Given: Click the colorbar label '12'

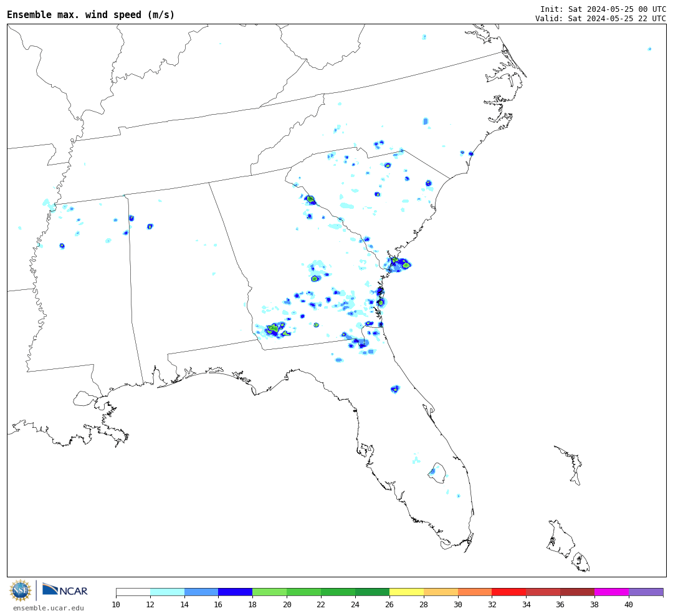Looking at the screenshot, I should click(150, 605).
